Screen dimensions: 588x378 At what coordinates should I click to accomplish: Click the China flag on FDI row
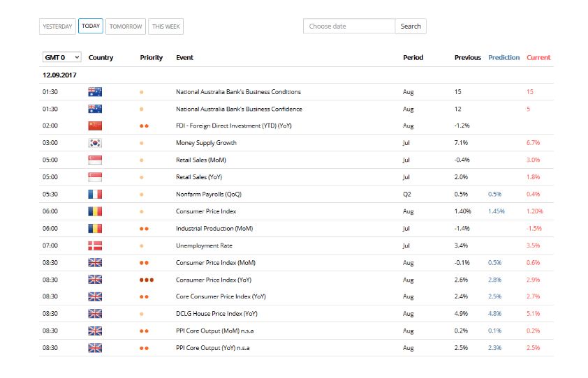95,126
